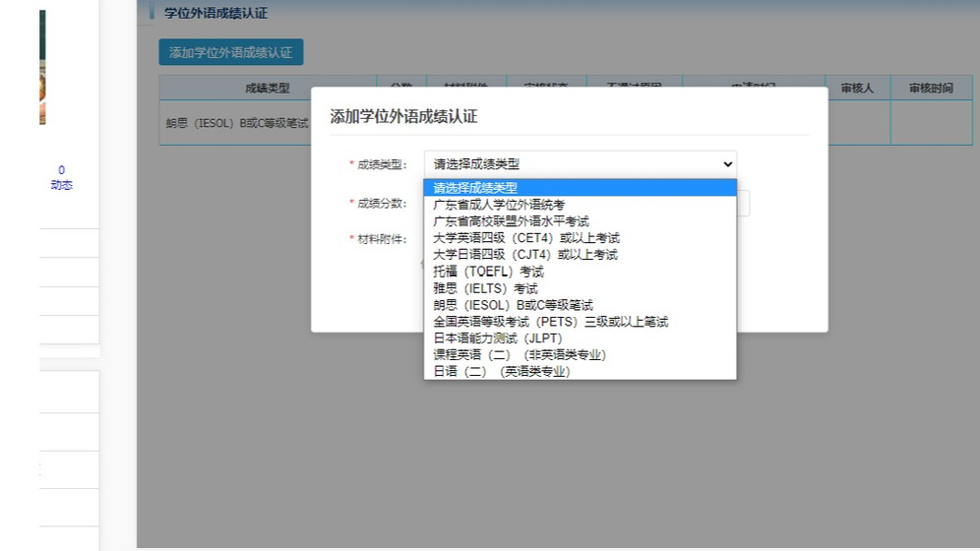This screenshot has height=551, width=980.
Task: Open the 动态 link in sidebar
Action: click(x=61, y=185)
